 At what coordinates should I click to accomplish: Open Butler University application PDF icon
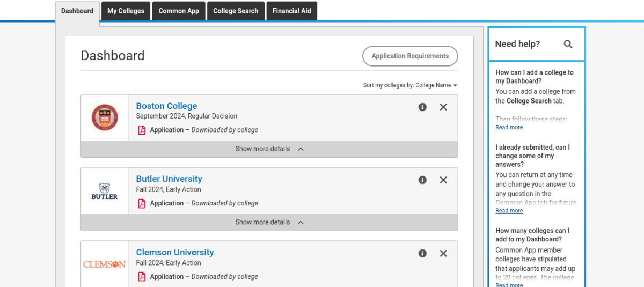click(142, 203)
